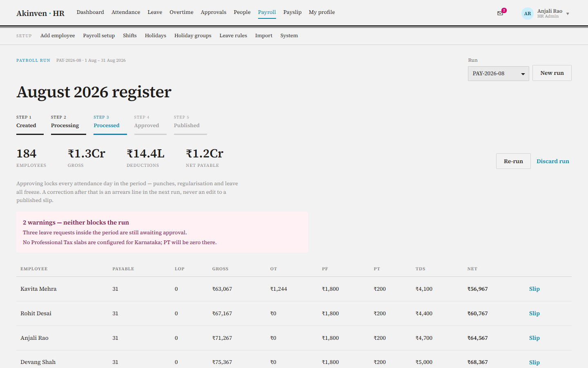The height and width of the screenshot is (368, 588).
Task: Open Add employee setup link
Action: click(x=58, y=36)
